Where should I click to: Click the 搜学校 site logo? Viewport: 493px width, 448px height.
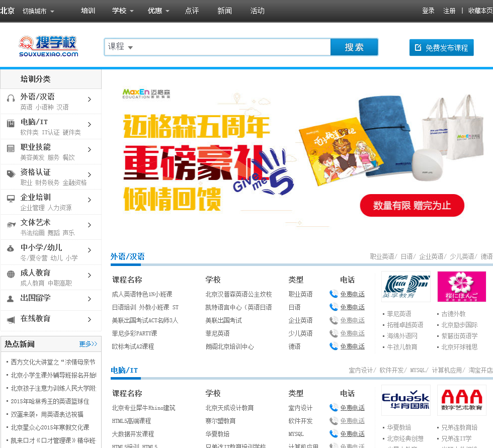(48, 46)
